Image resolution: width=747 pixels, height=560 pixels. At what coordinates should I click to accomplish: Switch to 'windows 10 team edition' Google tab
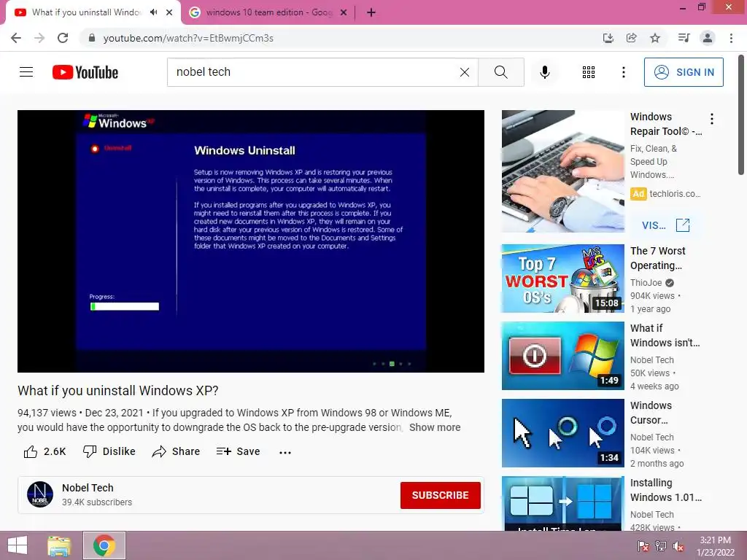coord(268,12)
